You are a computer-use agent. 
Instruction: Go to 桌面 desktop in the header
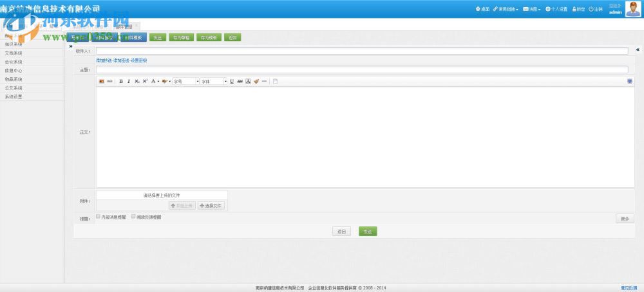pyautogui.click(x=482, y=9)
